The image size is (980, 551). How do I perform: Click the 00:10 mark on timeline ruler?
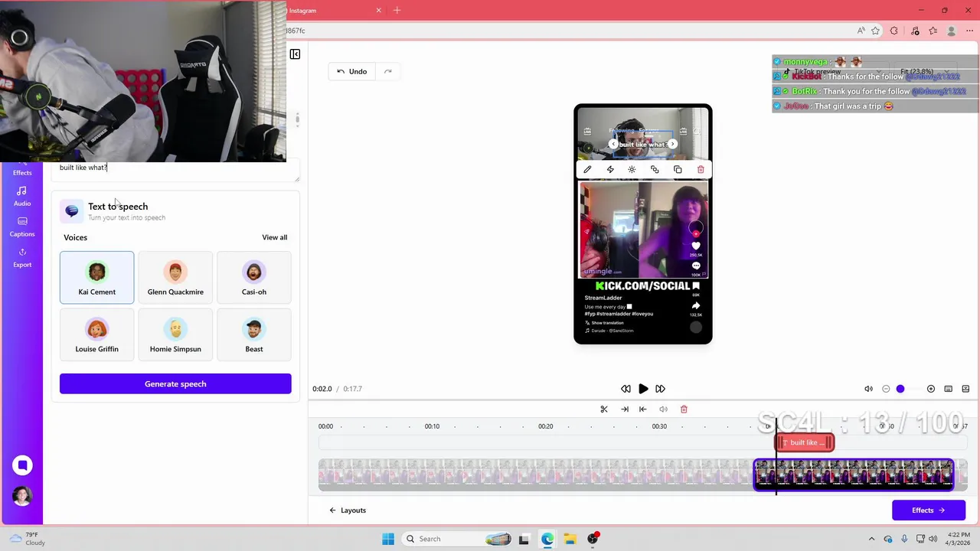coord(432,426)
